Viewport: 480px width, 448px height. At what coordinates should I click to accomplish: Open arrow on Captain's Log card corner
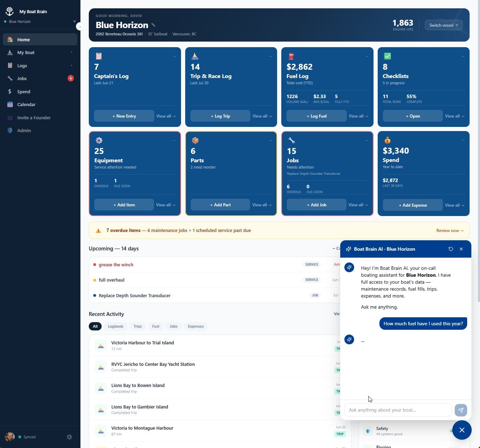click(x=174, y=56)
